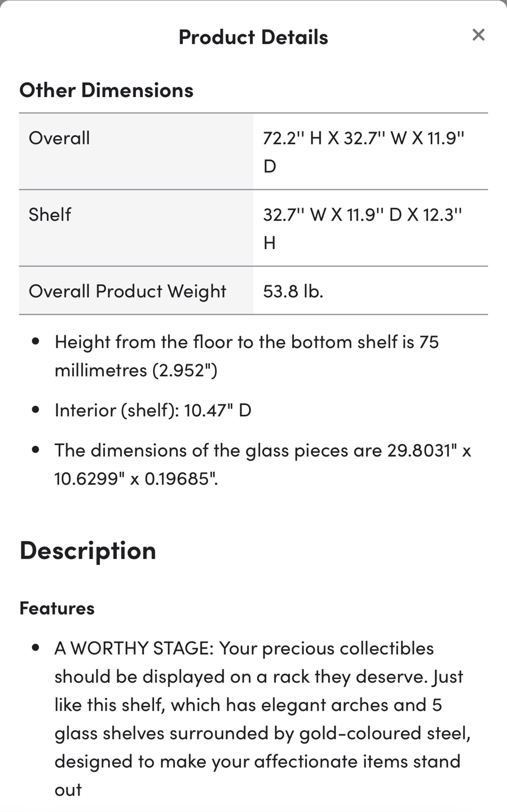The height and width of the screenshot is (812, 507).
Task: Click the Product Details title
Action: [253, 37]
